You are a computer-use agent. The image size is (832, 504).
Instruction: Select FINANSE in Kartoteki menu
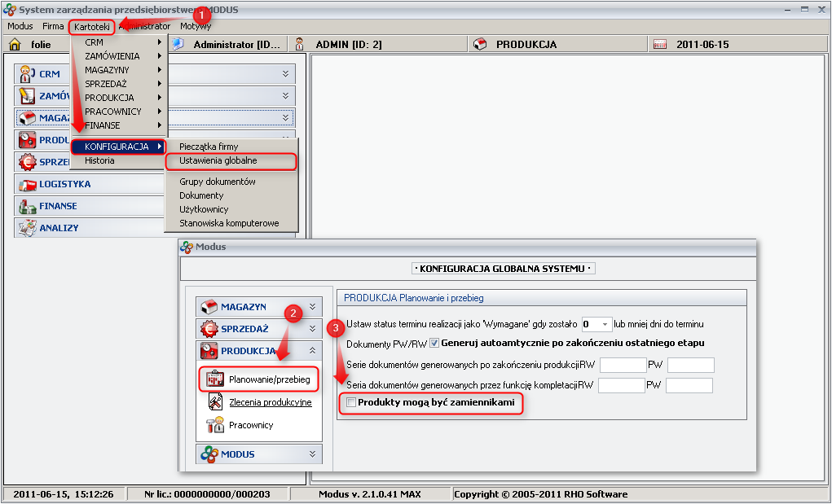click(x=120, y=125)
